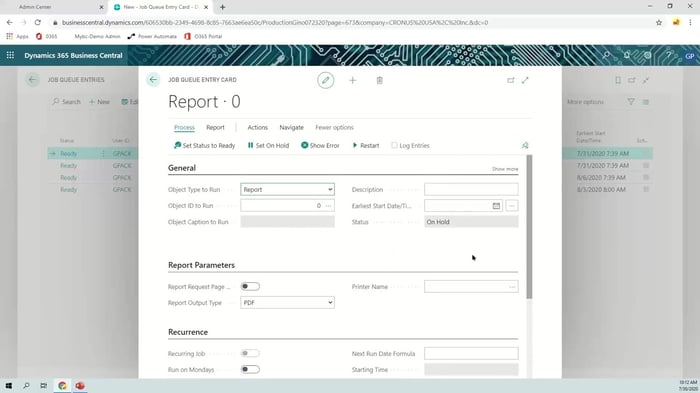Click Dynamics 365 Business Central title
The width and height of the screenshot is (700, 393).
(73, 55)
